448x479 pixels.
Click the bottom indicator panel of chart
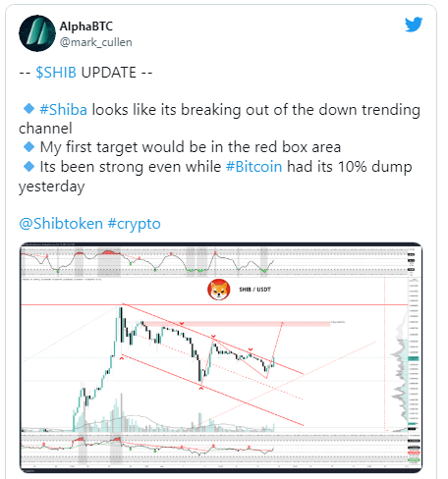214,449
